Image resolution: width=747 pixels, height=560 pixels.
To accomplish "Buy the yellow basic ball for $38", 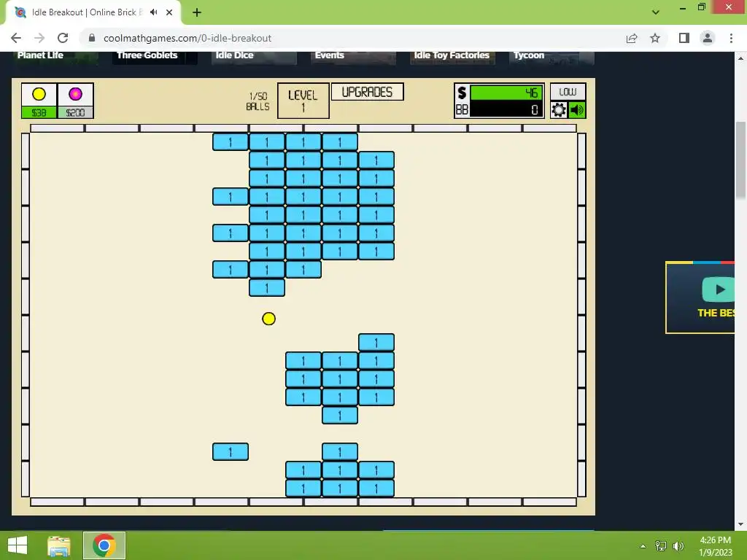I will (x=39, y=101).
